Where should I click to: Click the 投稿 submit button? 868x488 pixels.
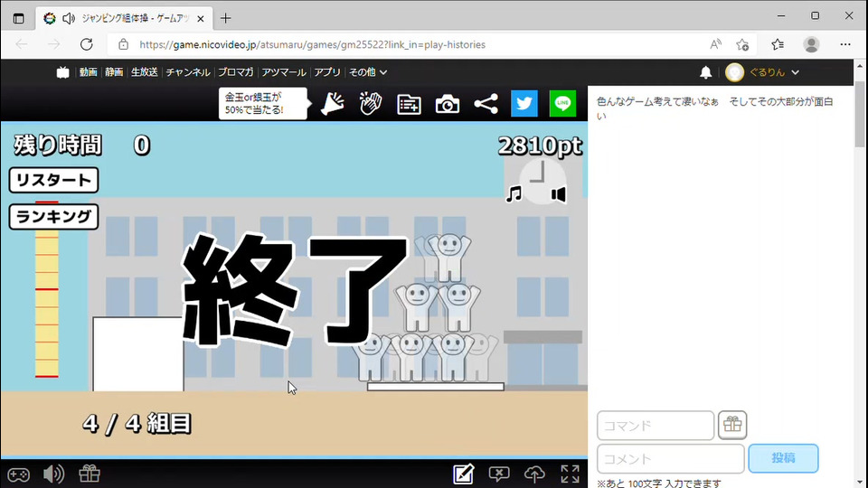783,458
